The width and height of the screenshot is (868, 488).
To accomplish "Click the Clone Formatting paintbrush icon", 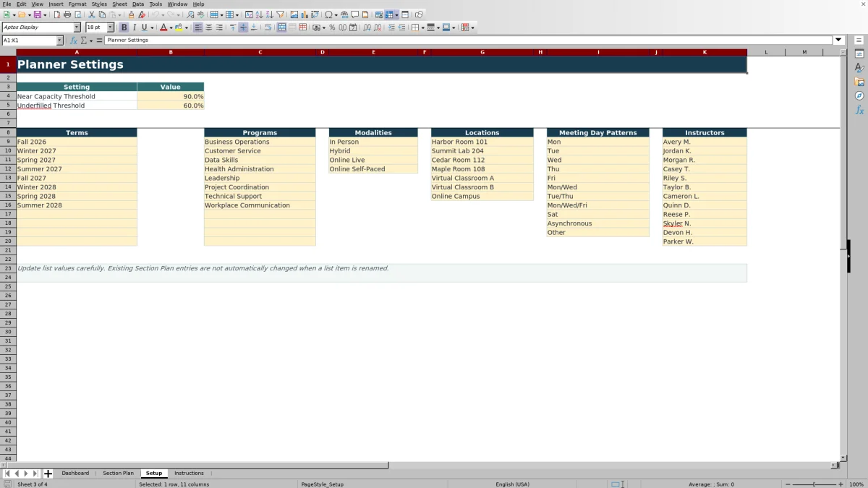I will click(x=131, y=14).
